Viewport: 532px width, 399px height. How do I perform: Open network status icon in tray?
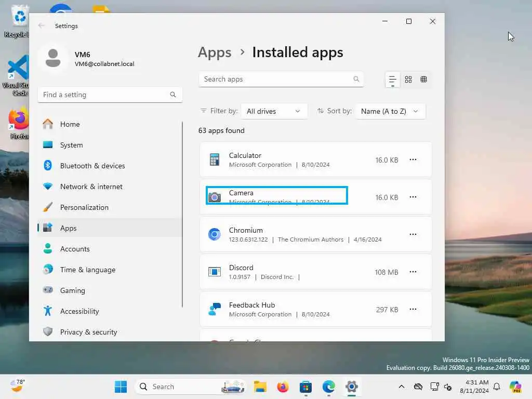pos(435,387)
